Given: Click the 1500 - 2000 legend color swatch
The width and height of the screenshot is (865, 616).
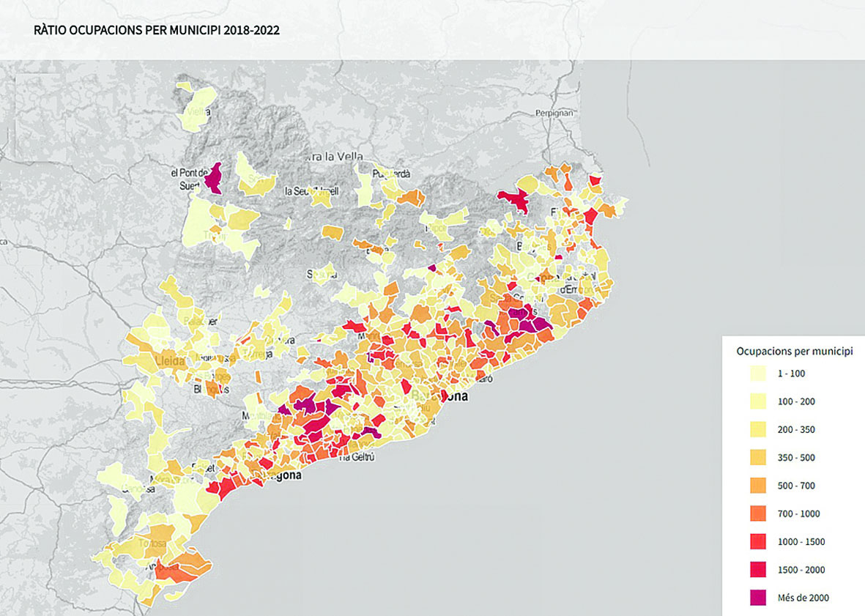Looking at the screenshot, I should (x=758, y=570).
